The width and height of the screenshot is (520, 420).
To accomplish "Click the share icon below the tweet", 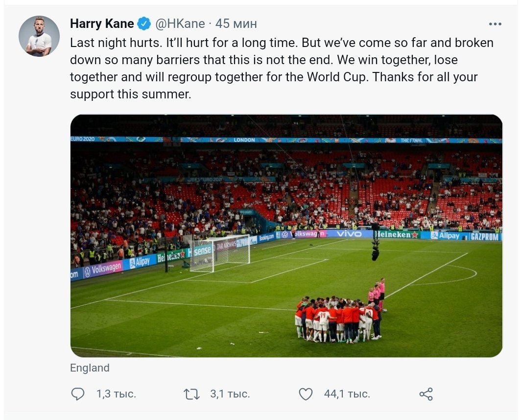I will pos(426,394).
